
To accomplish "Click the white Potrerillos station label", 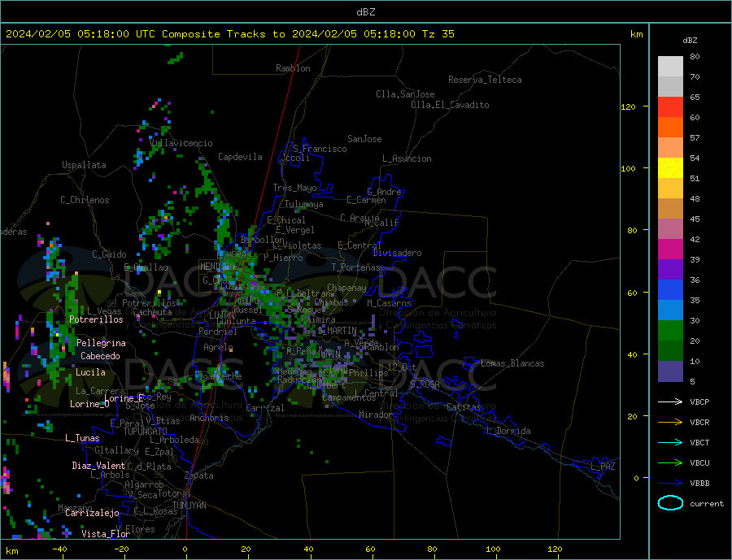I will click(96, 319).
